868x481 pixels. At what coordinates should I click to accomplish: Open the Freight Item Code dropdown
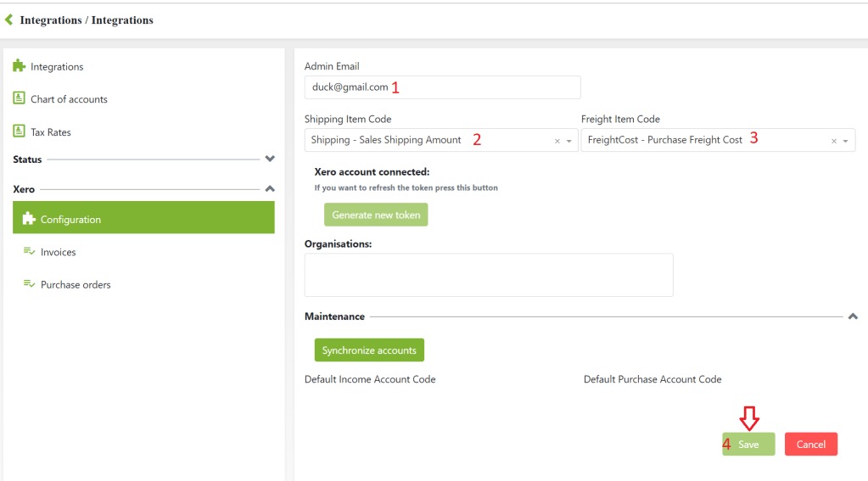tap(846, 141)
